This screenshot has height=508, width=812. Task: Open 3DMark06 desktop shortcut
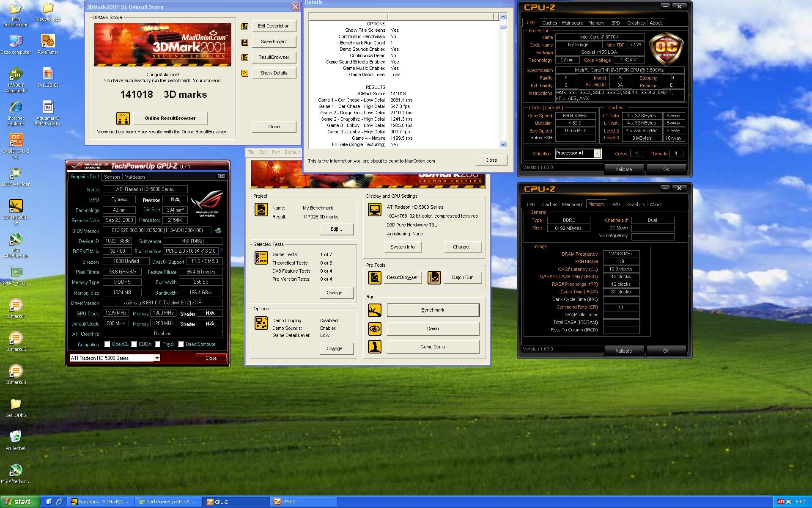click(16, 309)
